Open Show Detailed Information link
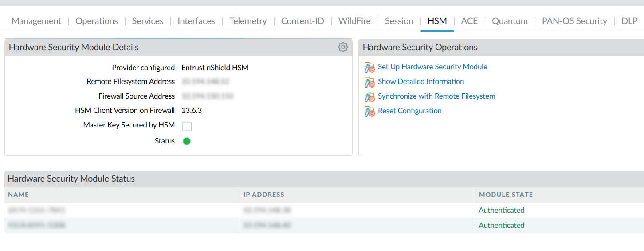Screen dimensions: 644x251 [x=421, y=82]
